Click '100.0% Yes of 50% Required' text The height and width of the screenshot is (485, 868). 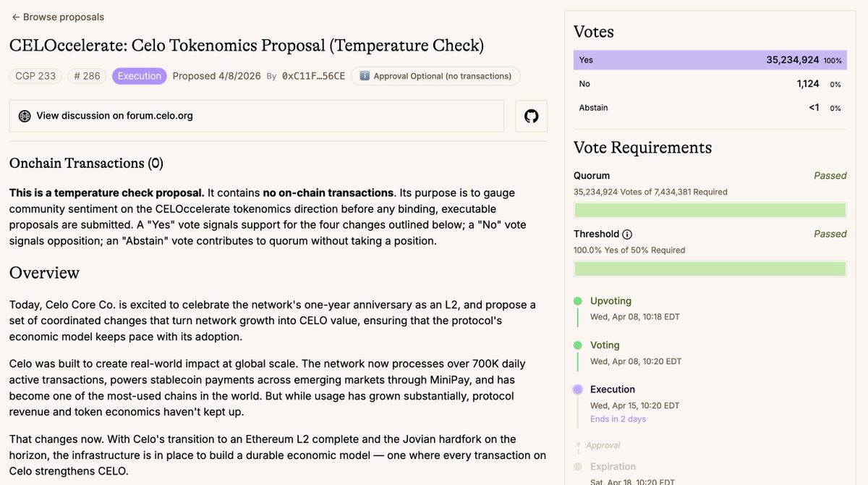629,250
